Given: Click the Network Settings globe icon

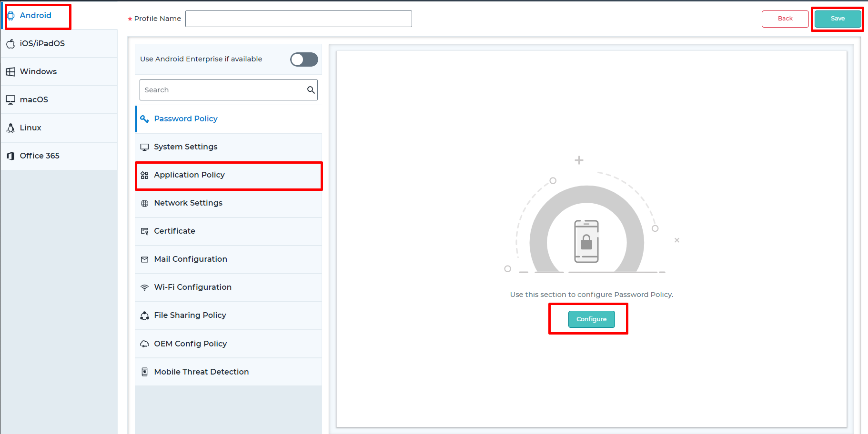Looking at the screenshot, I should (x=145, y=203).
